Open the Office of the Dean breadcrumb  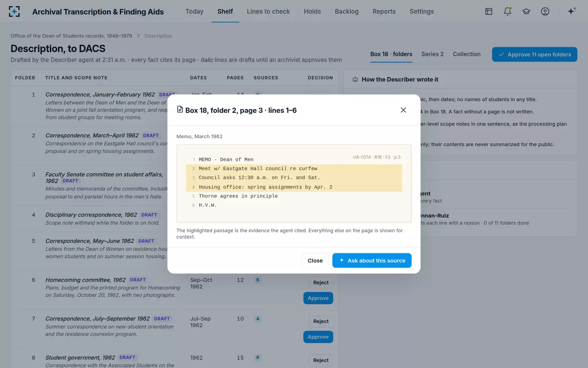71,36
